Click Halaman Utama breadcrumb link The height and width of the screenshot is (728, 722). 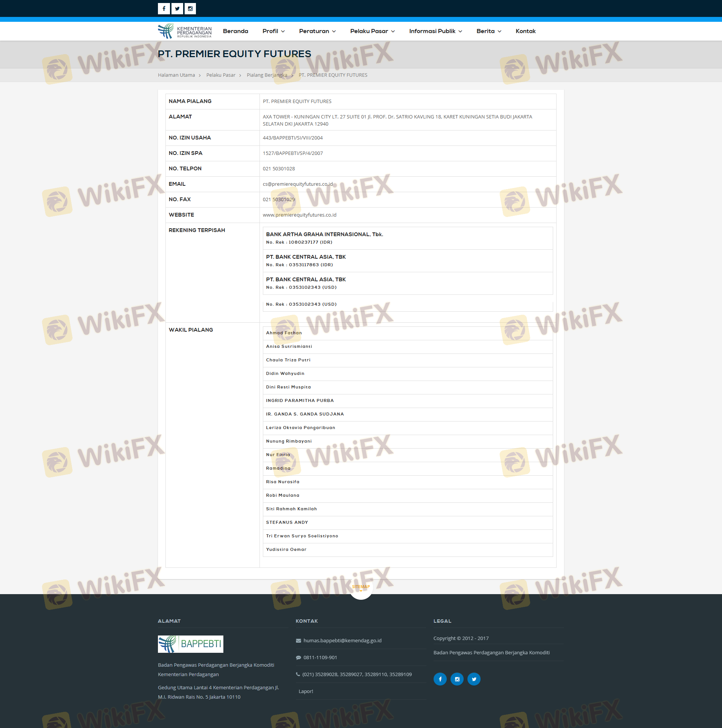point(176,75)
